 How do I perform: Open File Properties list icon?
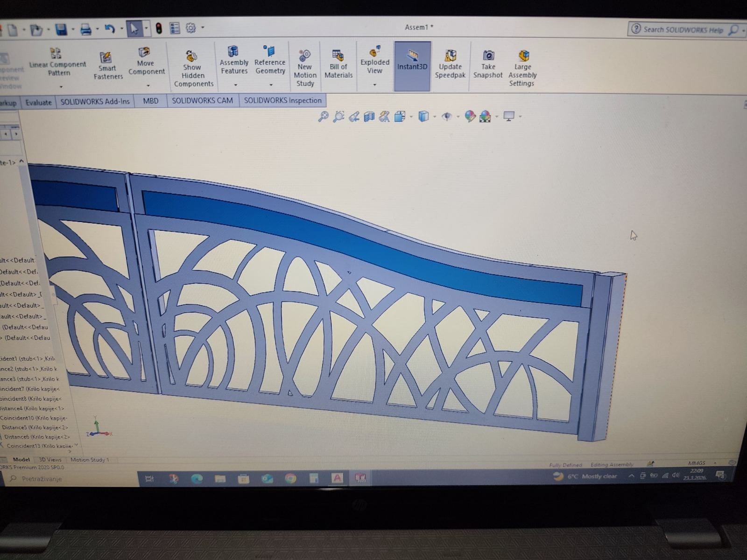[175, 28]
